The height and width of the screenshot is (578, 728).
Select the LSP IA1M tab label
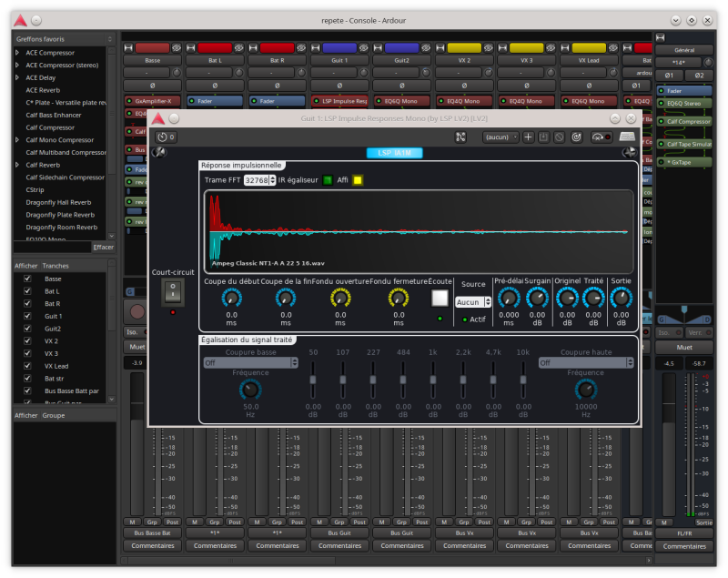(394, 153)
